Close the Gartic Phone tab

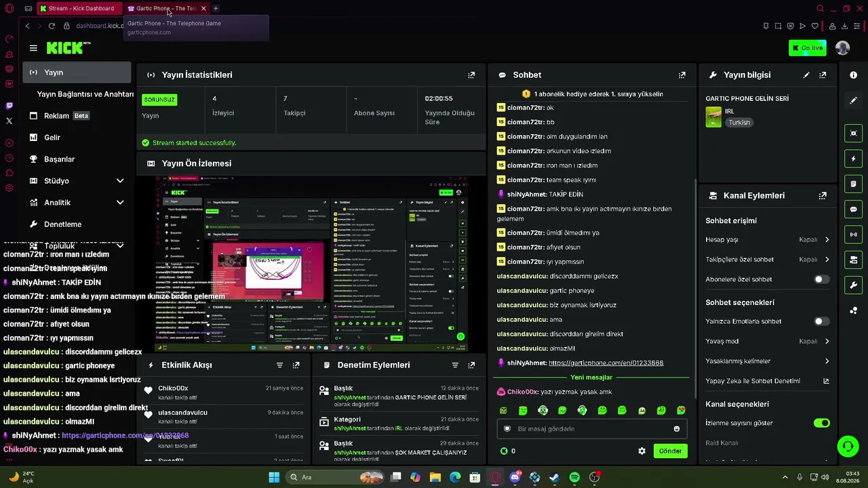pos(203,9)
